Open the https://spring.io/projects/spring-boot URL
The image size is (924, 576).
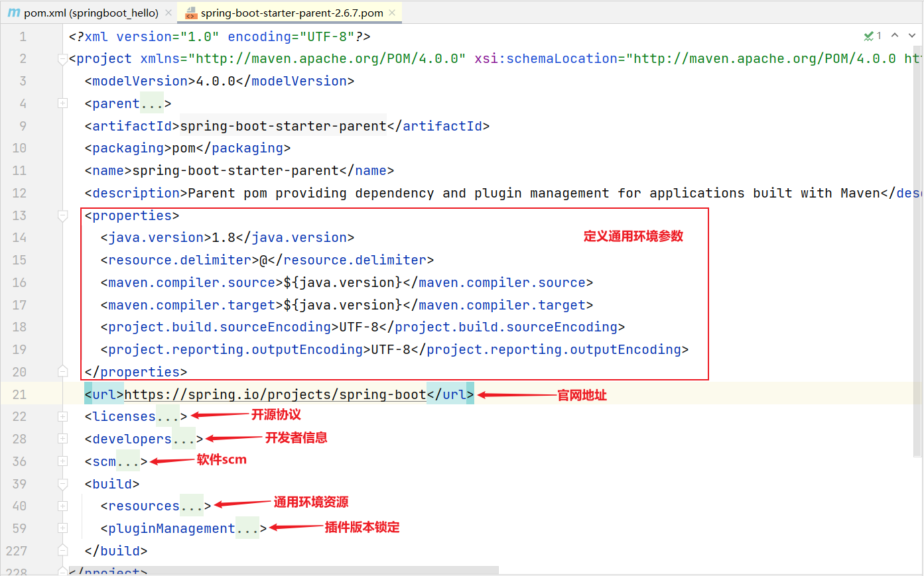click(x=275, y=394)
